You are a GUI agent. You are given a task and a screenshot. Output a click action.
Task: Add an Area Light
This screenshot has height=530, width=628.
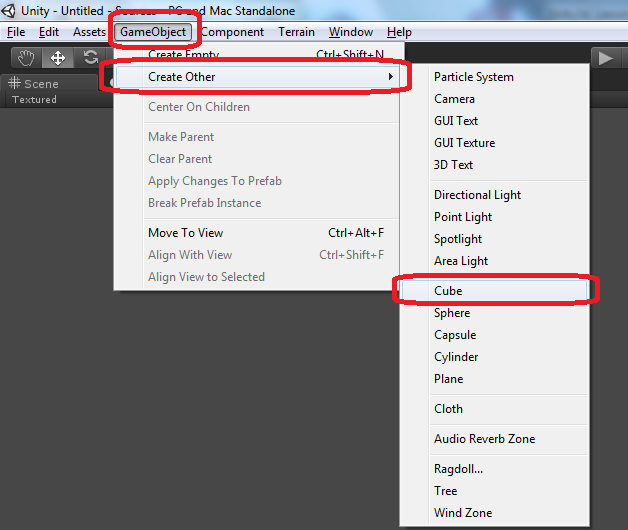point(495,261)
